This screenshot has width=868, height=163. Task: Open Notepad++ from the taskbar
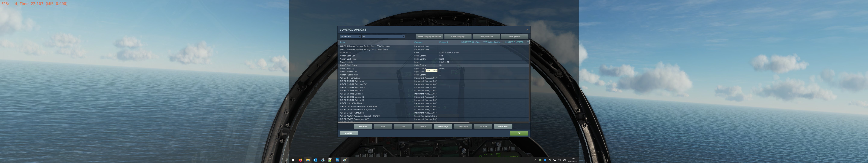tap(330, 160)
